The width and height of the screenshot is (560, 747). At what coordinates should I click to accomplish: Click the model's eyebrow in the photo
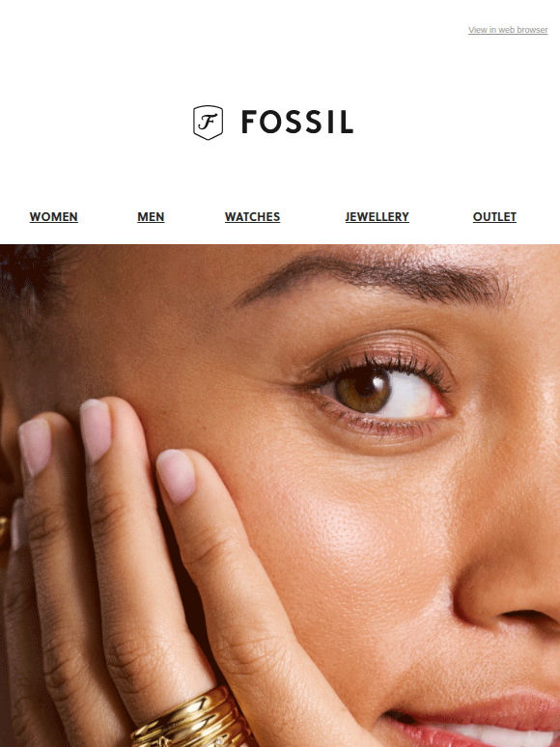point(372,279)
